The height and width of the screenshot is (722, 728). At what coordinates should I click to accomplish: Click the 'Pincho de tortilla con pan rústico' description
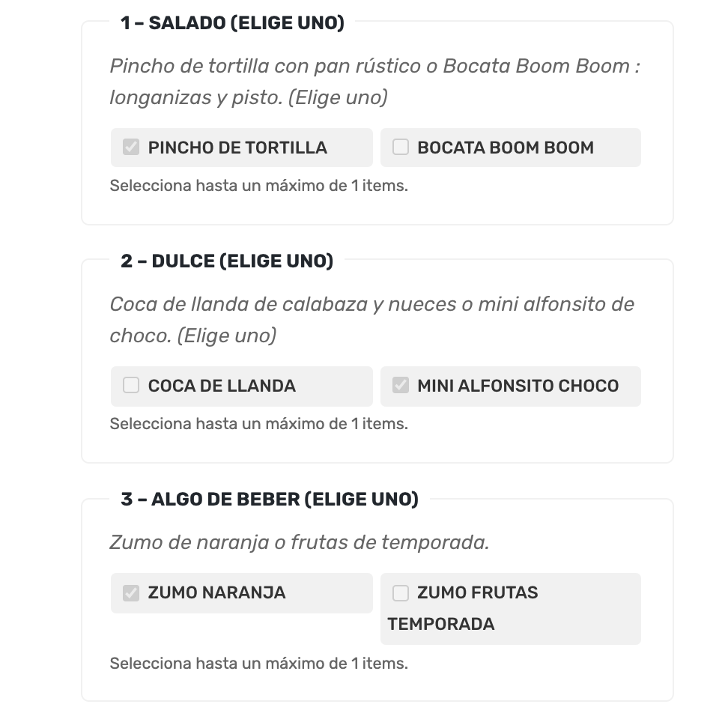point(374,82)
